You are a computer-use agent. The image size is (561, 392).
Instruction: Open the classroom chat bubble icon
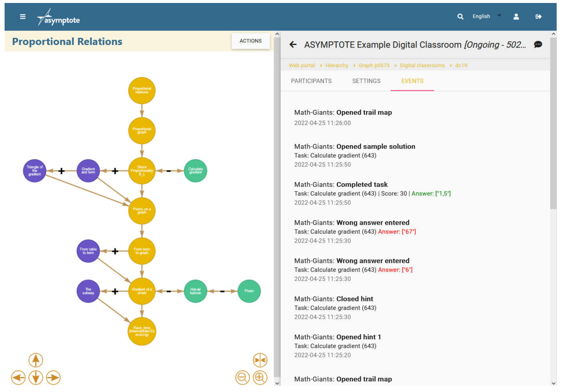[x=538, y=44]
